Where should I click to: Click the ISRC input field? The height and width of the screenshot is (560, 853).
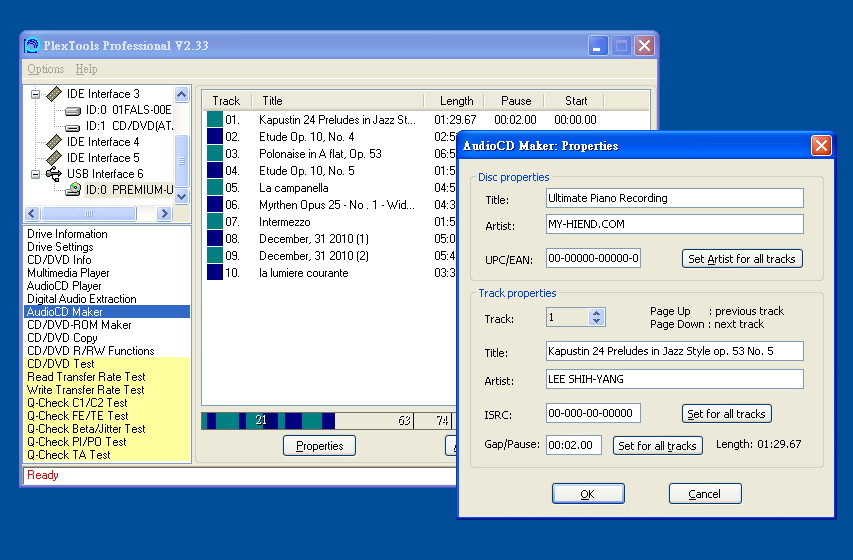pos(593,413)
